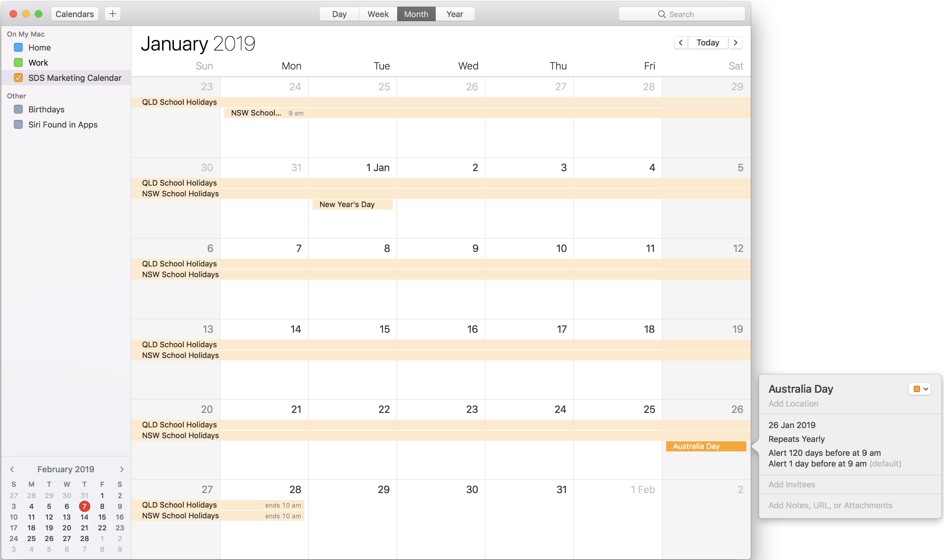Click the search magnifier icon
This screenshot has height=560, width=944.
point(662,14)
